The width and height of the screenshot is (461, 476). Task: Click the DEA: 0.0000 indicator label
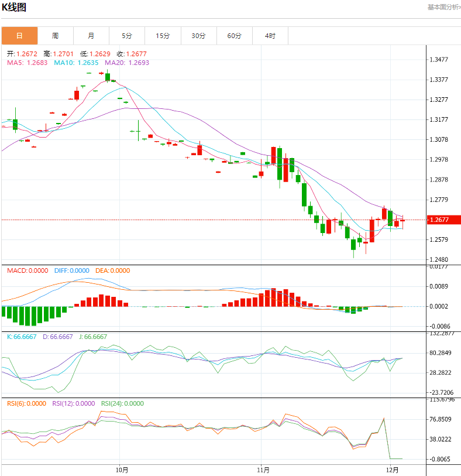pyautogui.click(x=112, y=270)
